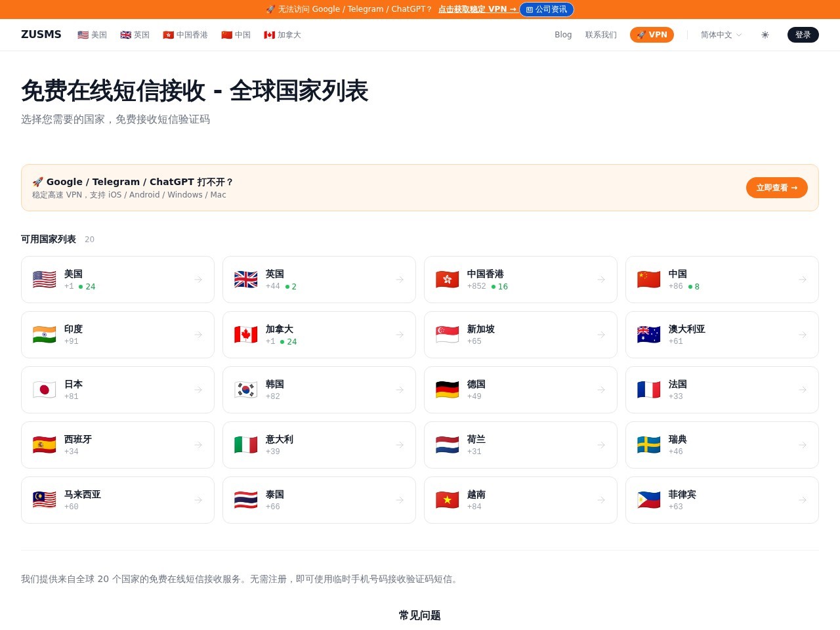Click the Vietnam flag in 越南 card
This screenshot has height=630, width=840.
(448, 500)
